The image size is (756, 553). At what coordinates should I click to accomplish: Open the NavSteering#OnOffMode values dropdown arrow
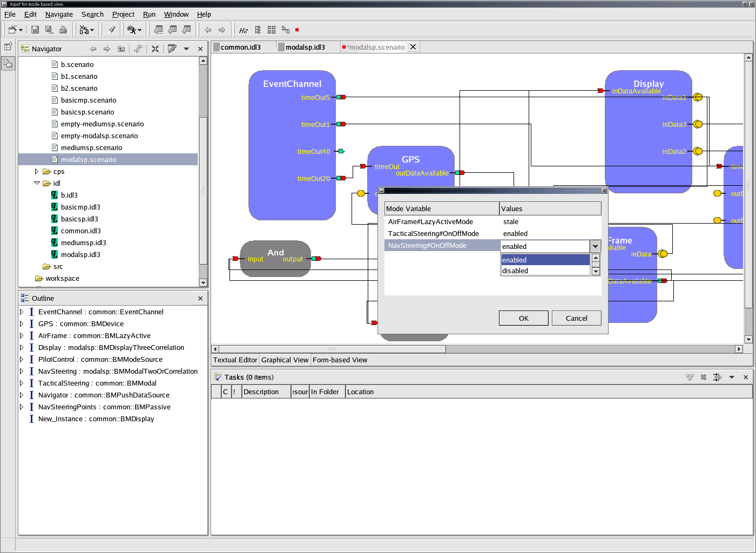pos(595,246)
